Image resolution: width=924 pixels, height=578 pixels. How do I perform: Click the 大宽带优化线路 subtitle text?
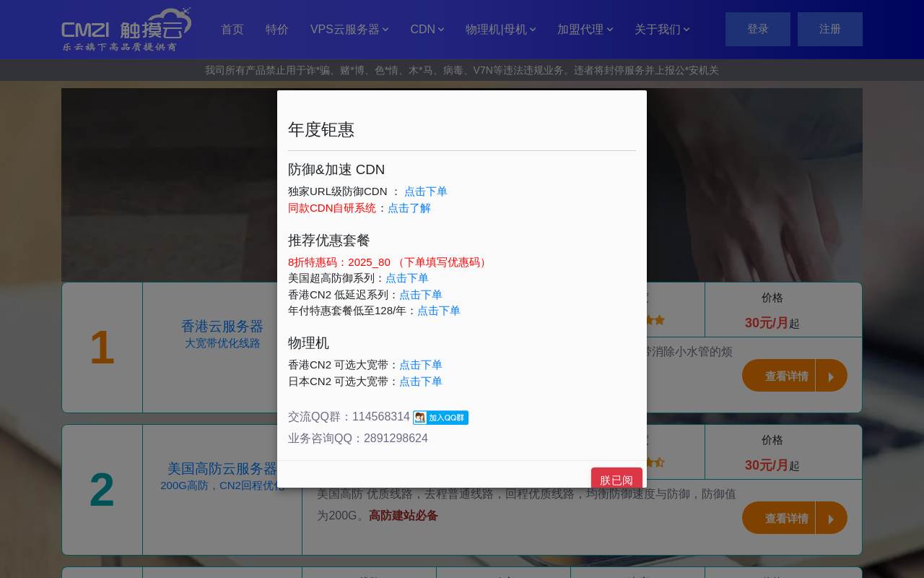[x=222, y=343]
